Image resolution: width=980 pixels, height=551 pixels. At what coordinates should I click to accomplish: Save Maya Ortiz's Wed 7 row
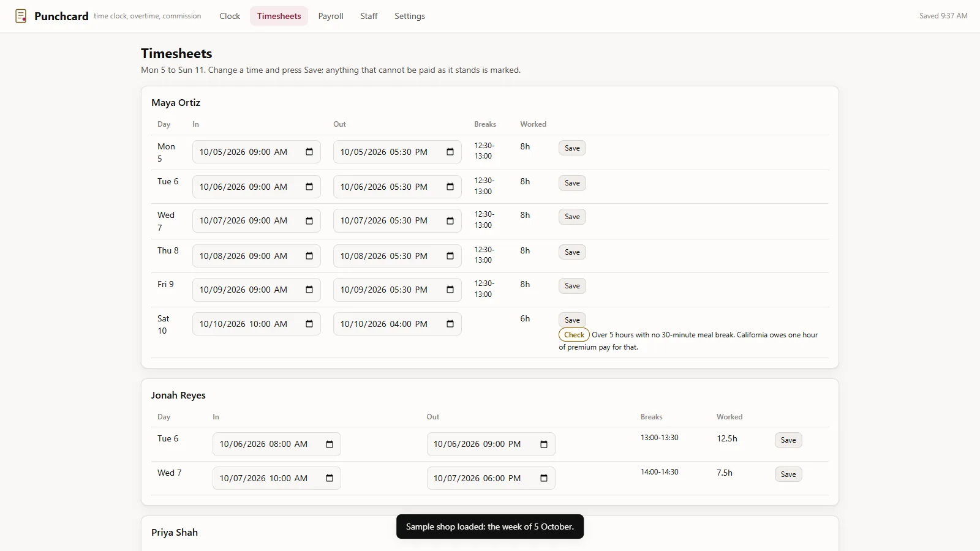click(x=572, y=217)
